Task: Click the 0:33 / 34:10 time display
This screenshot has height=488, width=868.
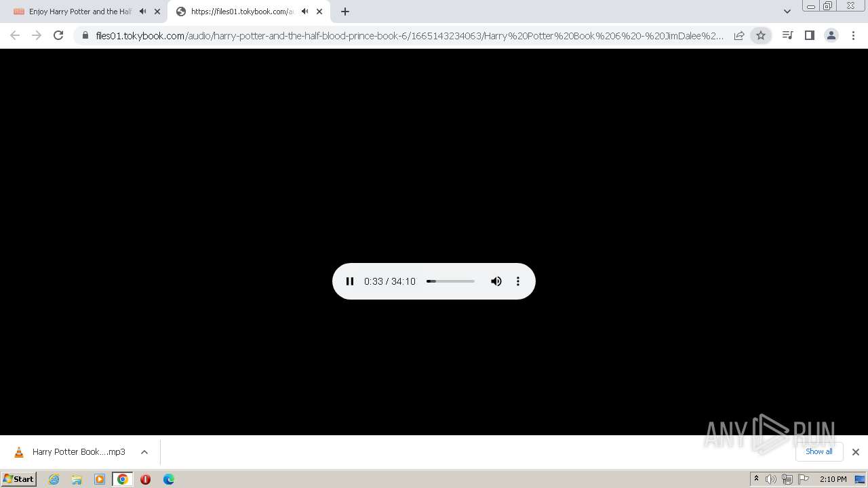Action: coord(390,281)
